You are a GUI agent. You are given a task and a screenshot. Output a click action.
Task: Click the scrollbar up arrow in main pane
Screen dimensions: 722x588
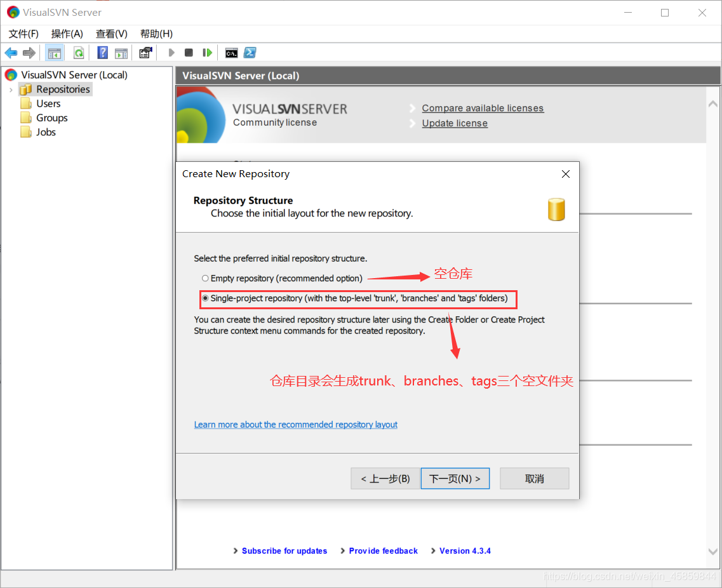[x=712, y=104]
